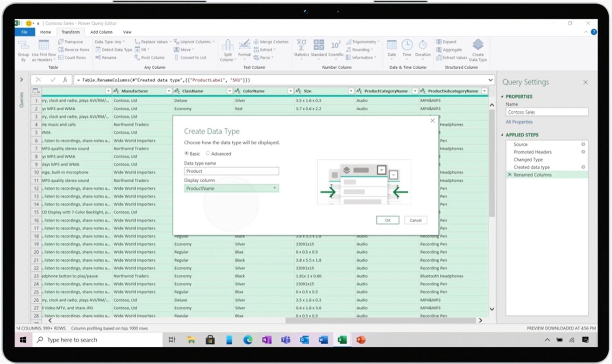Click the Create Data Type ribbon icon
612x364 pixels.
click(477, 46)
